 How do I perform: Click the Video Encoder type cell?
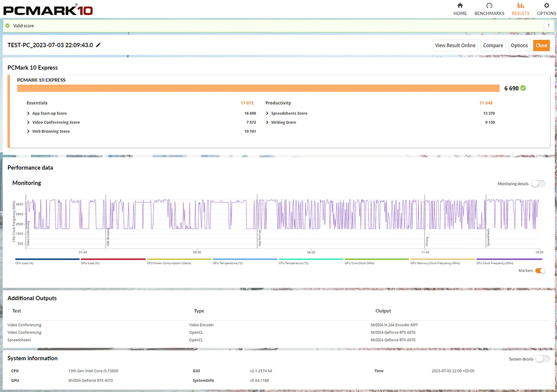click(201, 325)
